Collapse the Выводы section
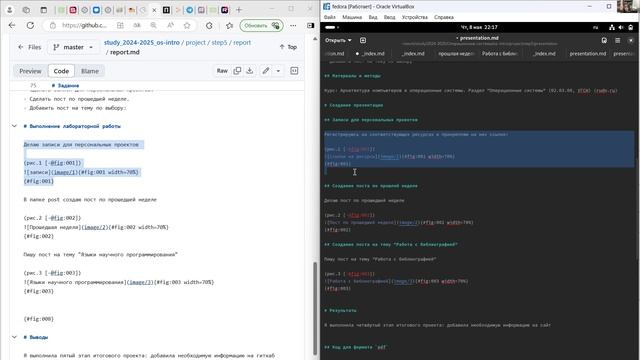 (14, 337)
